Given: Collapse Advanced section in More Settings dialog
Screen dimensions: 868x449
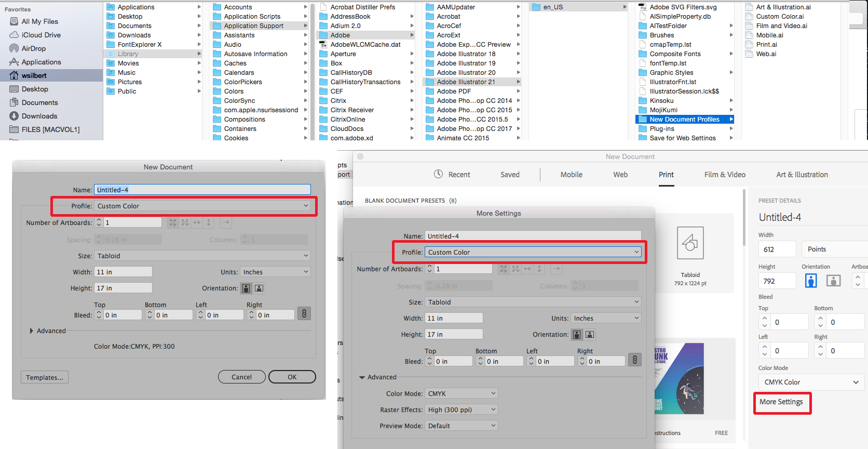Looking at the screenshot, I should tap(362, 377).
